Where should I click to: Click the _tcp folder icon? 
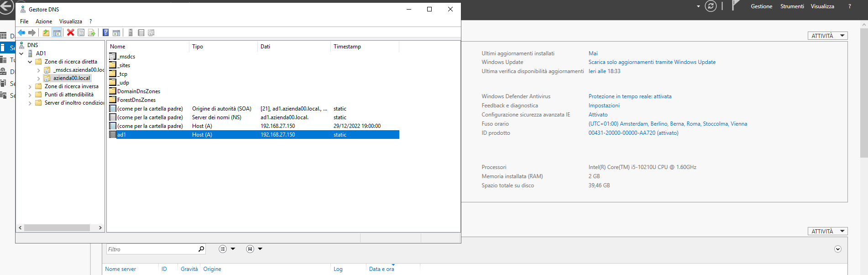pyautogui.click(x=113, y=74)
